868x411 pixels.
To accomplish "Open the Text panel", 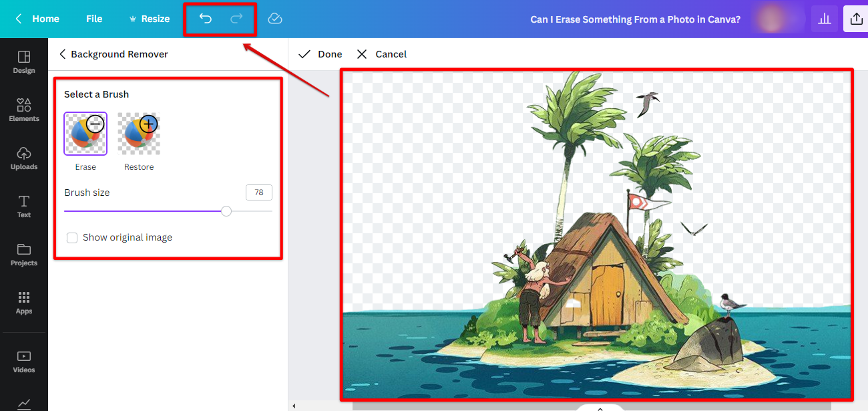I will tap(23, 205).
